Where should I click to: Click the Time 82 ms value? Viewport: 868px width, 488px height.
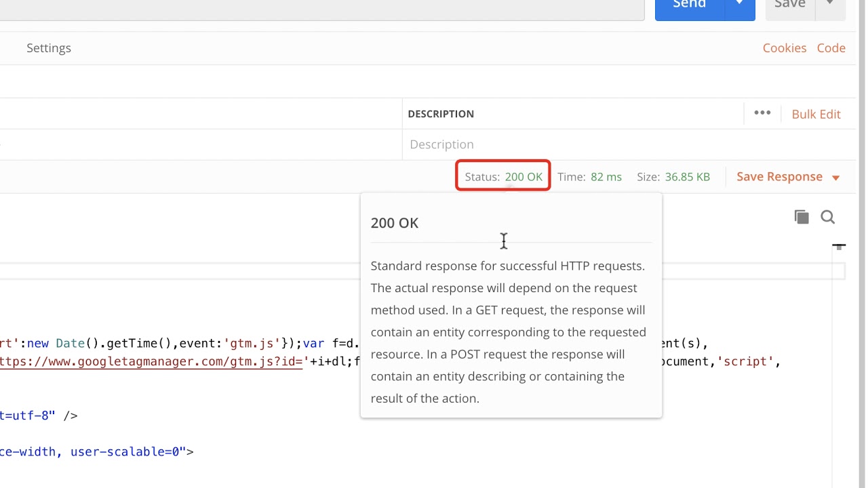point(606,176)
